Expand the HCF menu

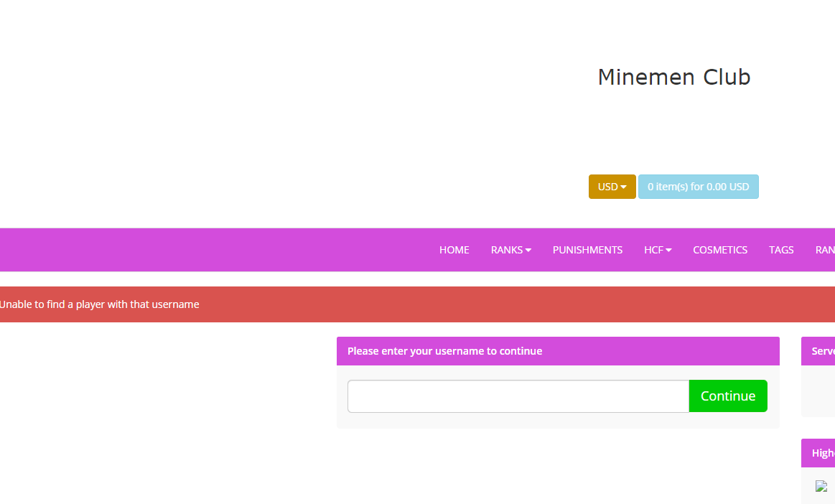pyautogui.click(x=658, y=250)
